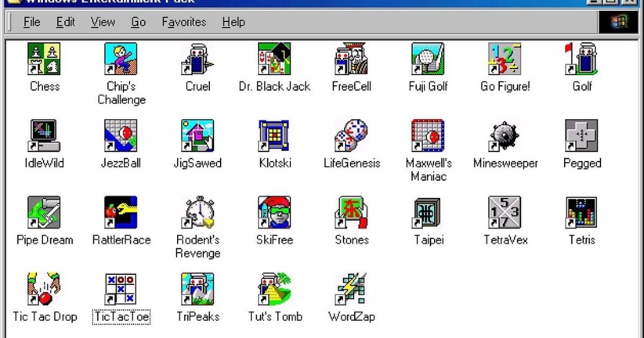Open the Pipe Dream icon
Viewport: 644px width, 338px height.
tap(45, 212)
